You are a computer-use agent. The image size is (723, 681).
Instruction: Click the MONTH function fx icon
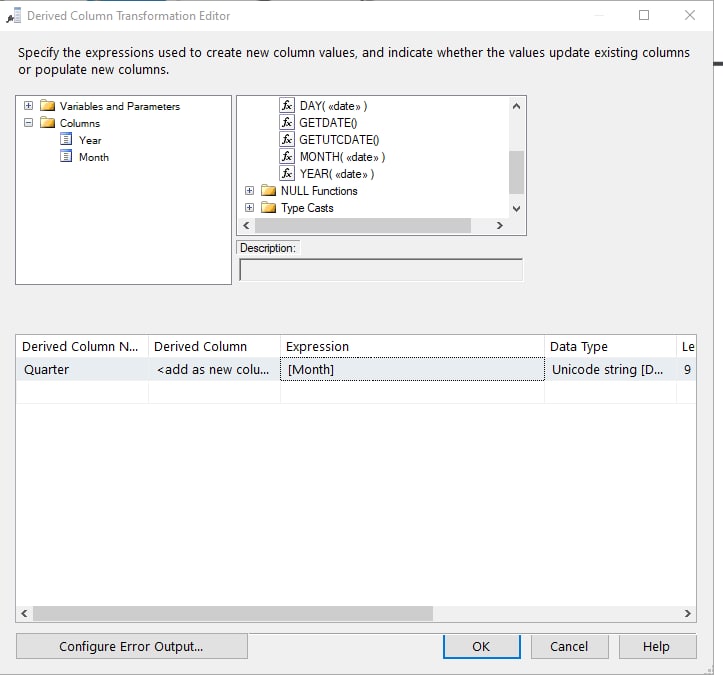tap(287, 157)
